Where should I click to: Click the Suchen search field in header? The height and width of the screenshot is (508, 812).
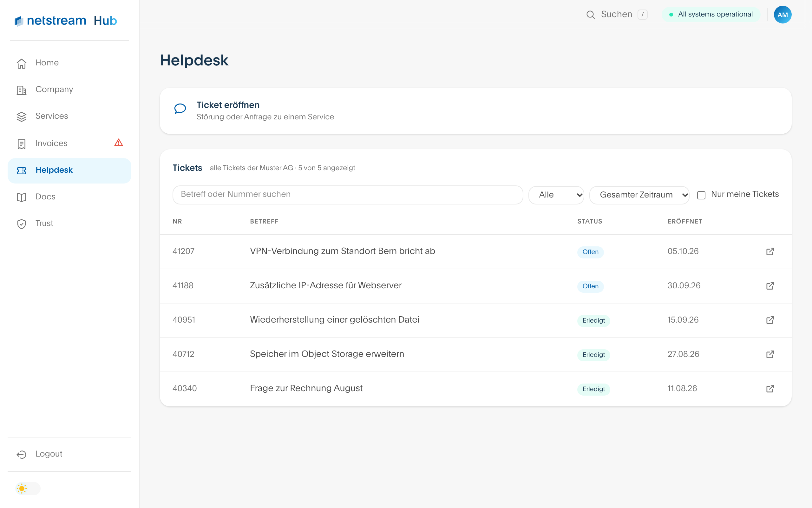[x=617, y=15]
